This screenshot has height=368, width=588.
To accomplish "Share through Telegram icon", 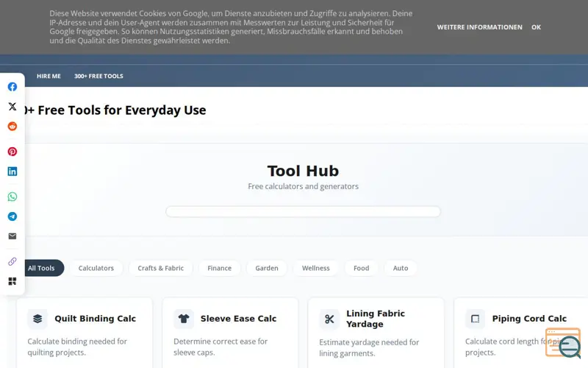I will pos(12,216).
